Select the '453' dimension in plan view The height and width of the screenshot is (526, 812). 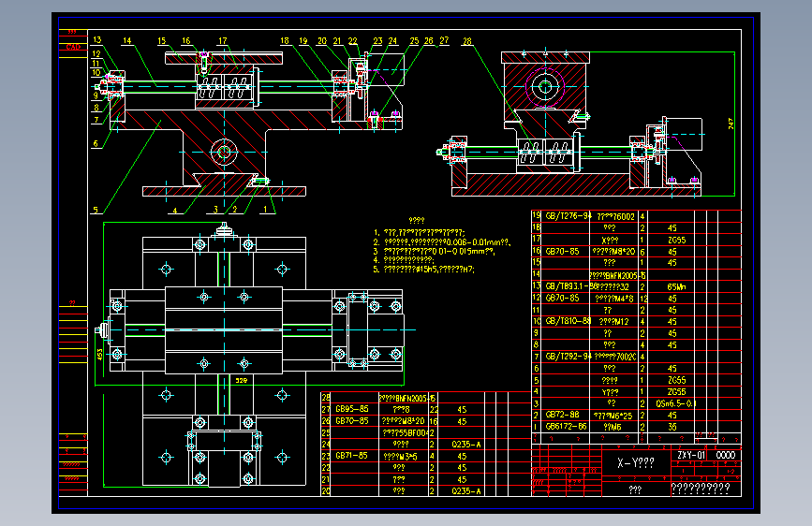coord(100,354)
